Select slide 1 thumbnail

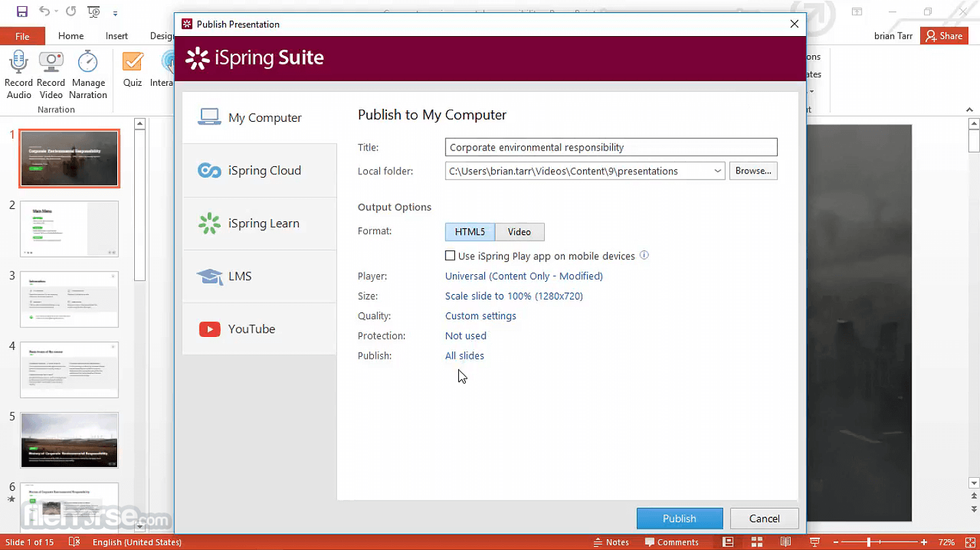[69, 159]
